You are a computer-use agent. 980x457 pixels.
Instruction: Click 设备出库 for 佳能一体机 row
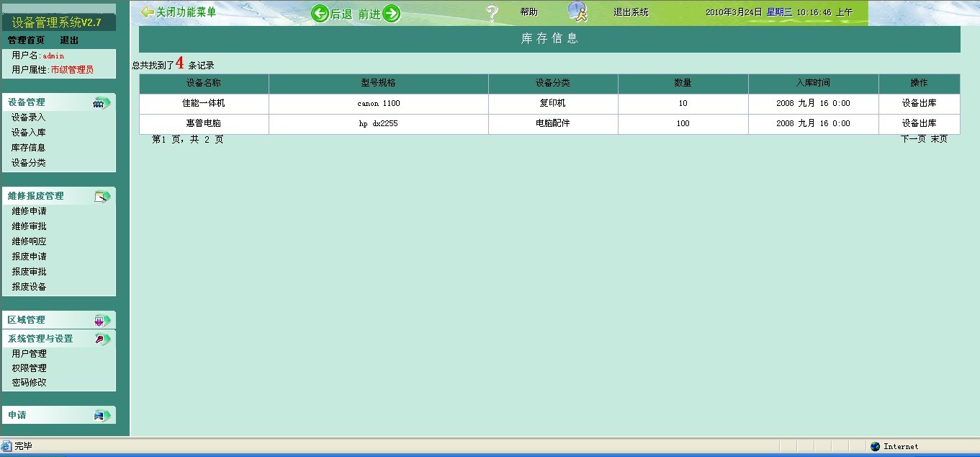[x=919, y=104]
